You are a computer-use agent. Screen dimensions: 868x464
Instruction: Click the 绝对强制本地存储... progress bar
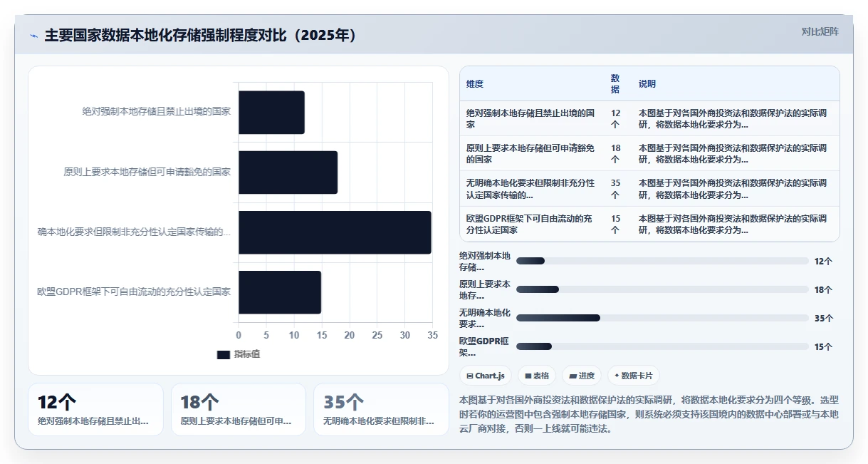[x=662, y=261]
